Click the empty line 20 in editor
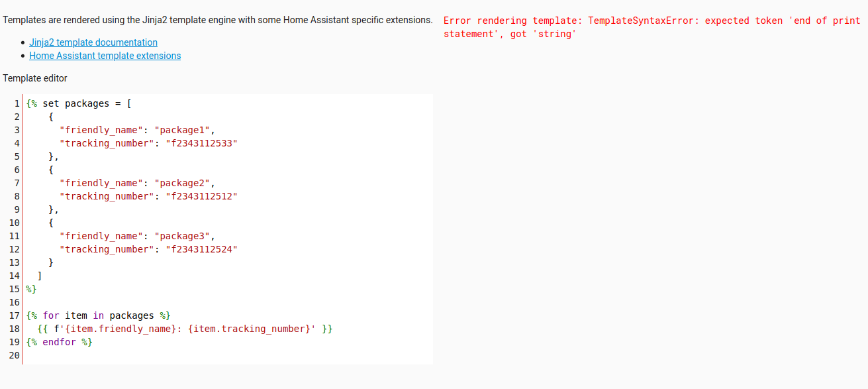This screenshot has width=868, height=389. point(132,355)
